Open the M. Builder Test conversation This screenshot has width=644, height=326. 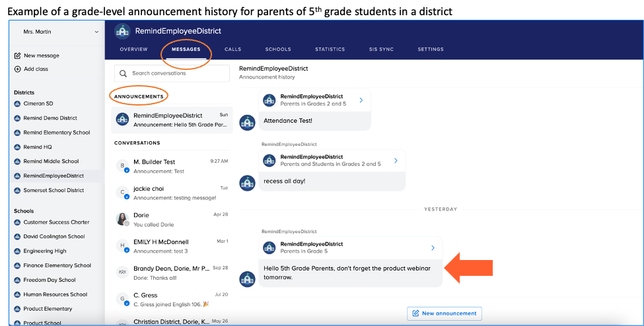(172, 166)
